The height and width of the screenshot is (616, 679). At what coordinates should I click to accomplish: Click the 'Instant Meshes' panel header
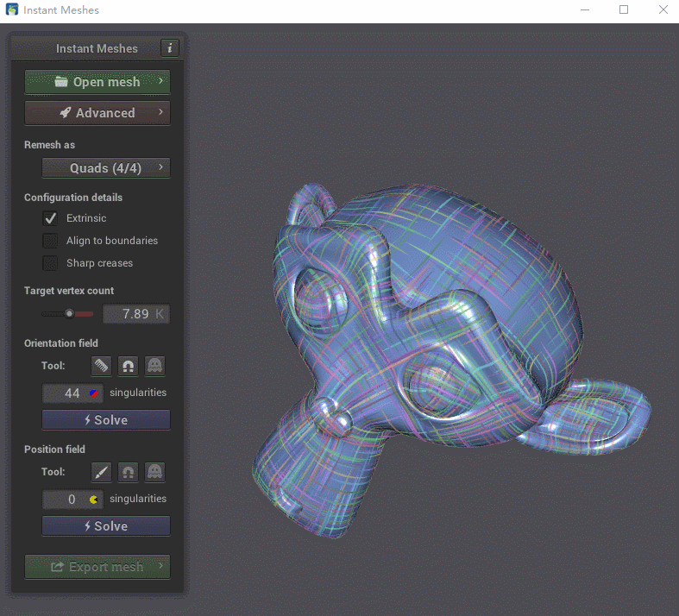(x=97, y=48)
